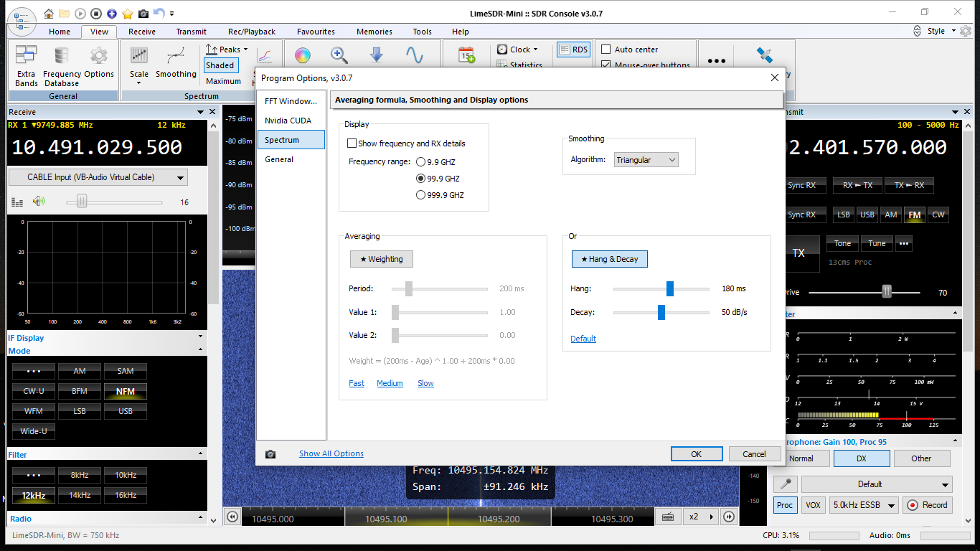Click Cancel in Program Options dialog
980x551 pixels.
(x=754, y=454)
